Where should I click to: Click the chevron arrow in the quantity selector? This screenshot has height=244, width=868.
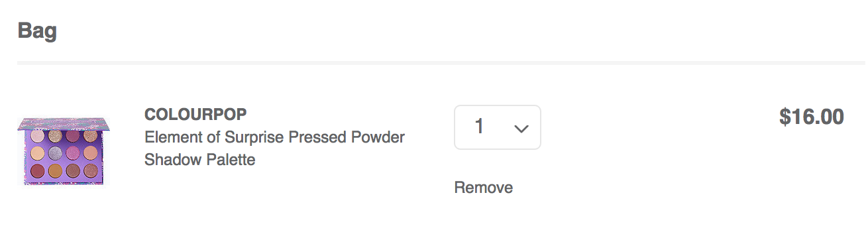(x=521, y=128)
